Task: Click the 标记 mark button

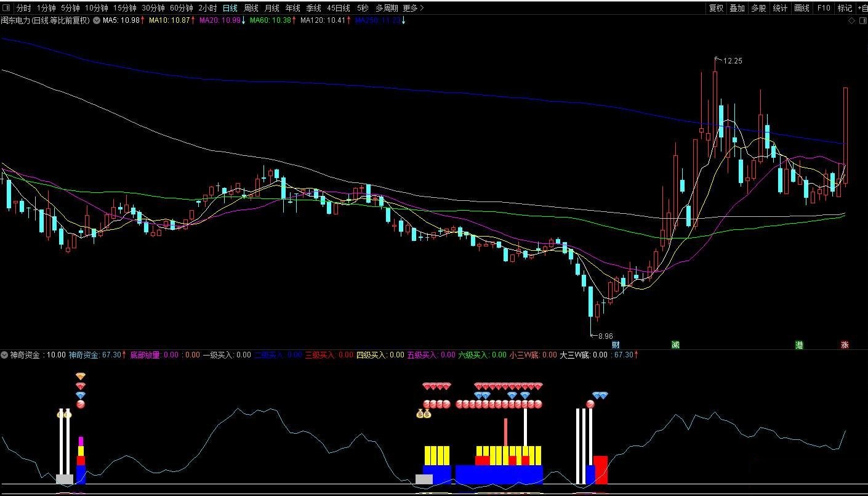Action: [x=845, y=8]
